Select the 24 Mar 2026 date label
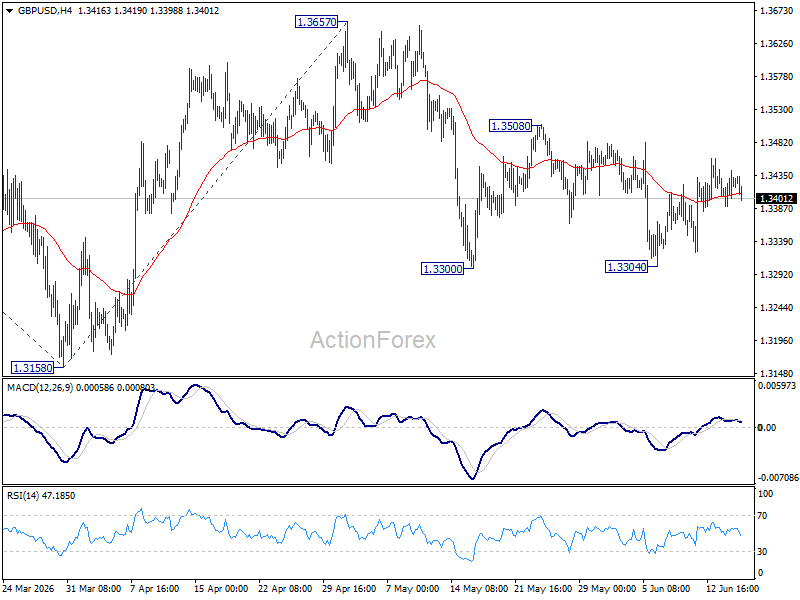Viewport: 800px width, 600px height. click(29, 588)
